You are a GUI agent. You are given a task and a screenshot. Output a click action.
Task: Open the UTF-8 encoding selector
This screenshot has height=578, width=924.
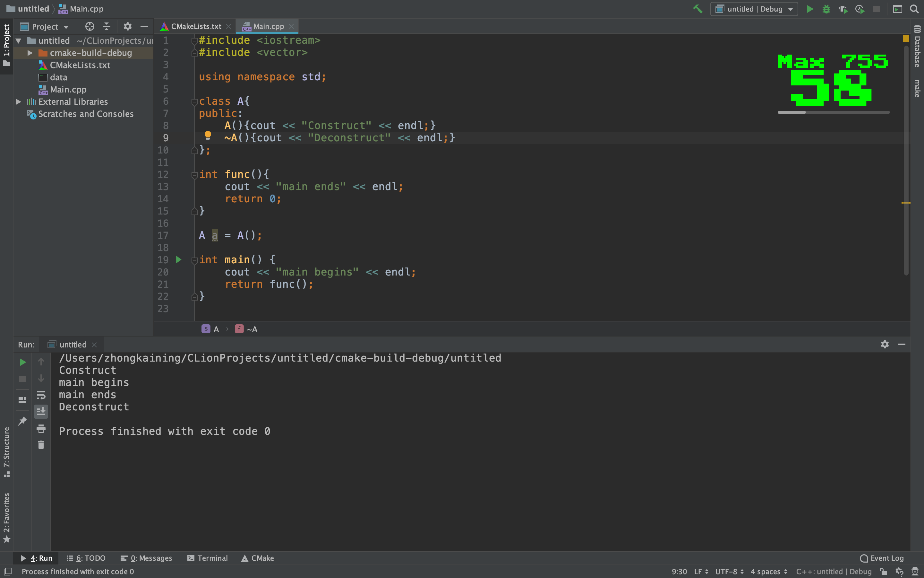coord(729,572)
